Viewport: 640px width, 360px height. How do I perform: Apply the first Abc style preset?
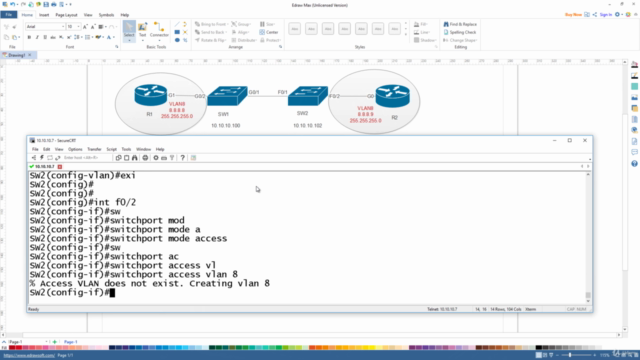pos(295,29)
